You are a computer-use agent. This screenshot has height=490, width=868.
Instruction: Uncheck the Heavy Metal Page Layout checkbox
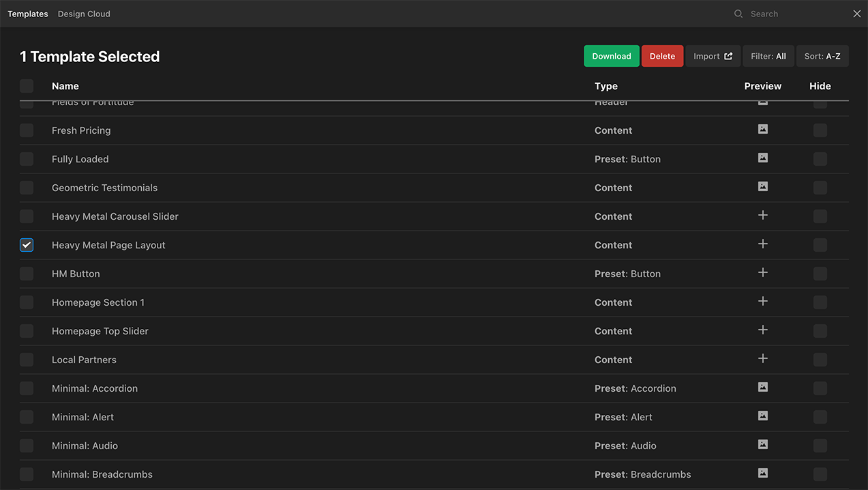(27, 245)
